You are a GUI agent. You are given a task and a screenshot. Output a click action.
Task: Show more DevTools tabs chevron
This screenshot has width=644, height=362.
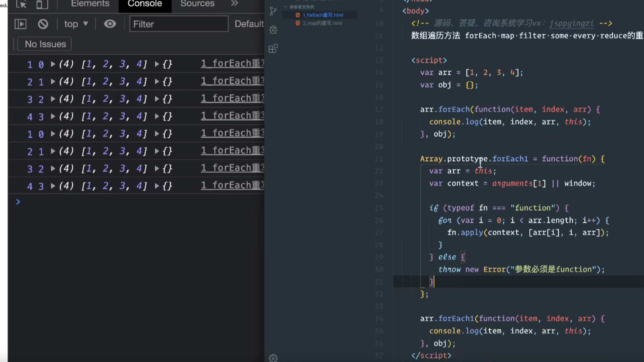235,3
